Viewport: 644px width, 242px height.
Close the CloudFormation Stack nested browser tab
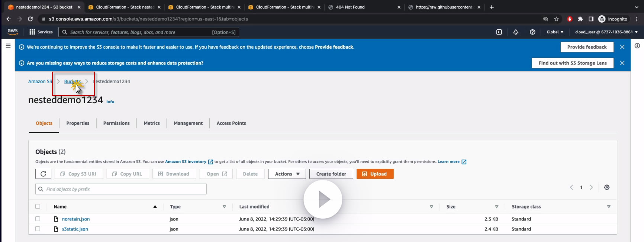coord(159,7)
